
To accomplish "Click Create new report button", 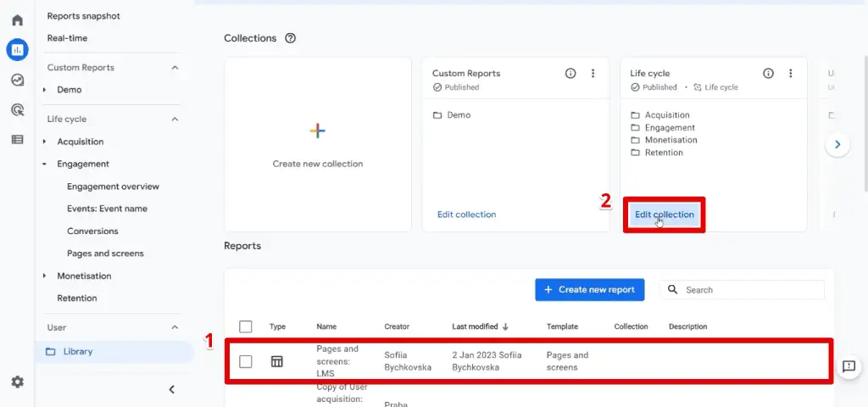I will (x=590, y=290).
